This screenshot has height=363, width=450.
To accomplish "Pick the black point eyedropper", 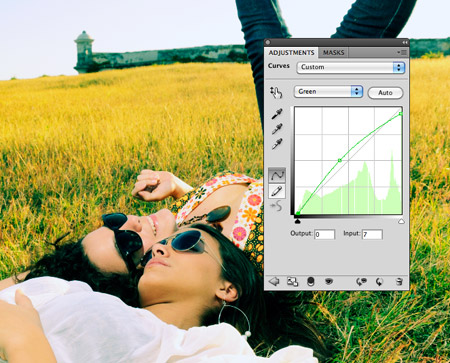I will [x=277, y=114].
